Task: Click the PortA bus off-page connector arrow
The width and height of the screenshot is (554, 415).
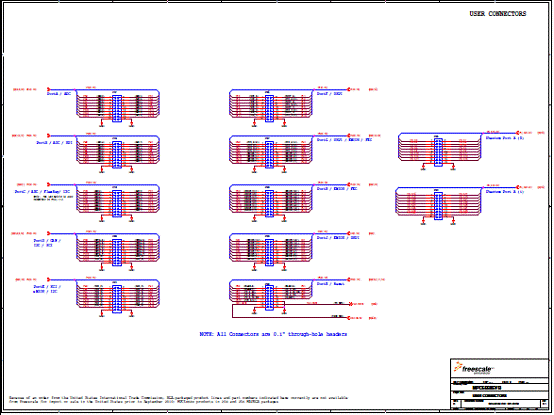Action: click(x=49, y=90)
